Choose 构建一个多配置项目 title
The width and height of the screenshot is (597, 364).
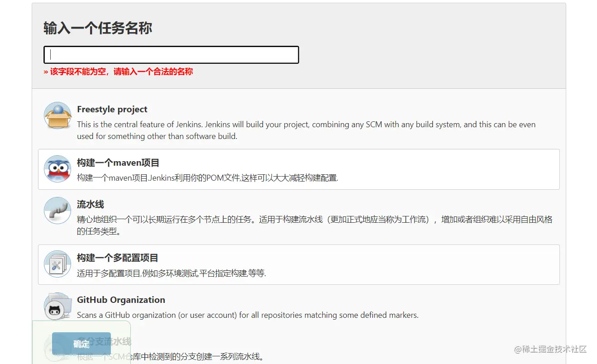[x=118, y=258]
